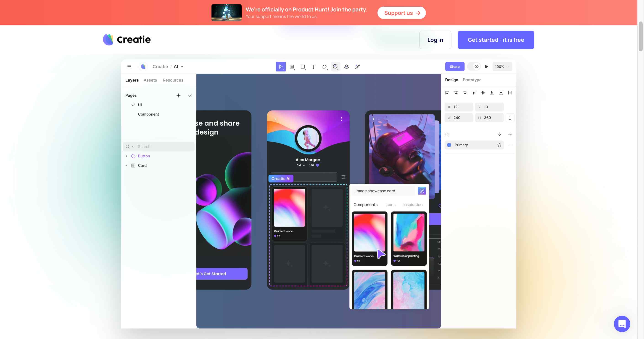Open the Icons tab in popup
The width and height of the screenshot is (644, 339).
coord(390,204)
